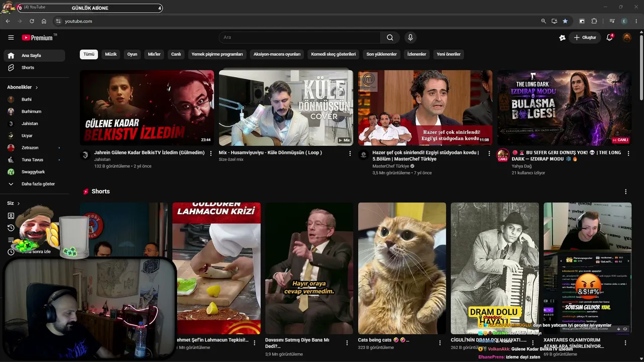Click the Premium benefits badge icon beside Oluştur

(x=562, y=38)
